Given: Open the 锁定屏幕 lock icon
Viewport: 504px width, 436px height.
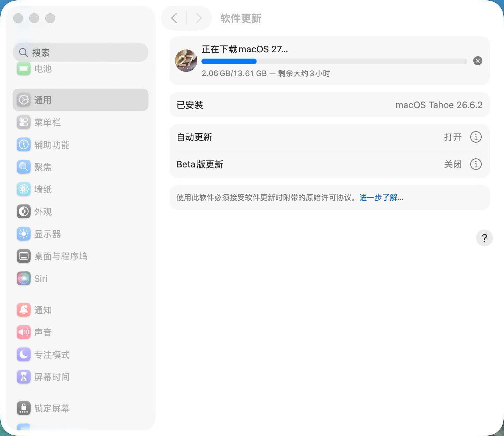Looking at the screenshot, I should coord(24,408).
